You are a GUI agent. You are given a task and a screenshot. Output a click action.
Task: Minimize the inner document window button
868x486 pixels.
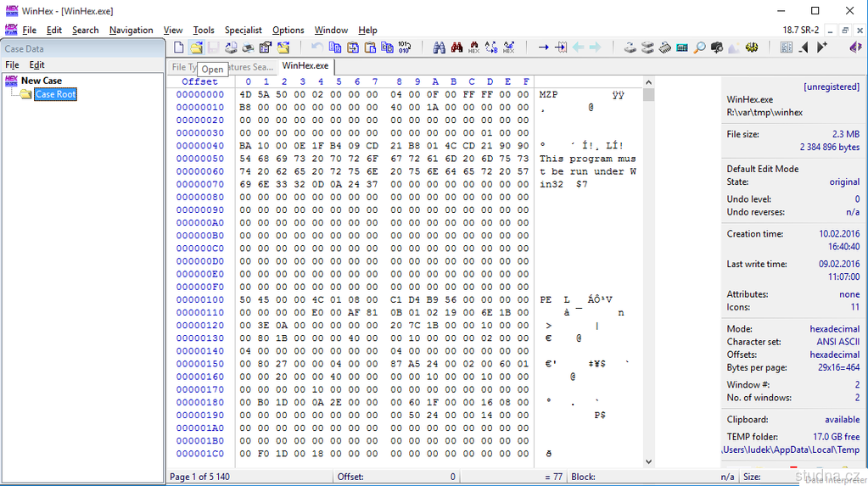point(830,31)
